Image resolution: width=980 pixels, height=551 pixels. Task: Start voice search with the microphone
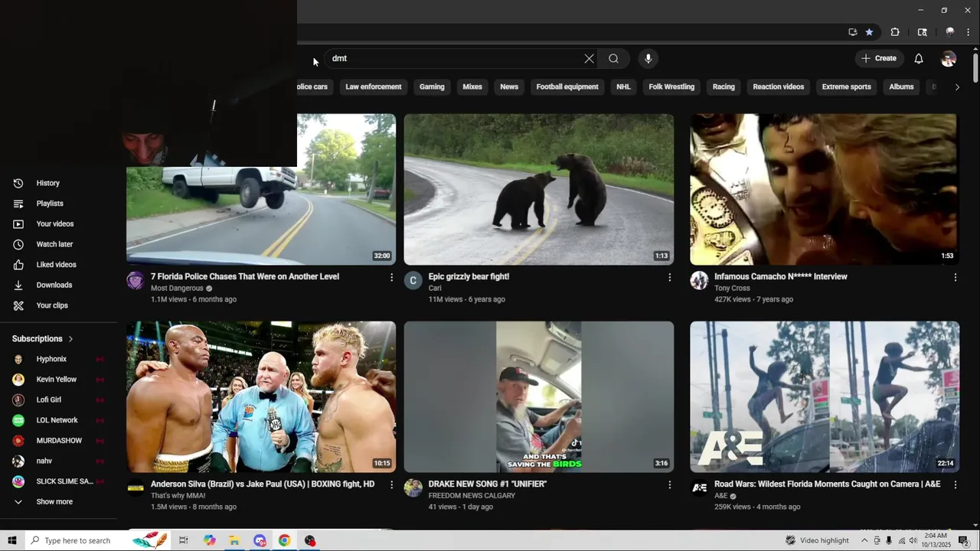pyautogui.click(x=648, y=59)
